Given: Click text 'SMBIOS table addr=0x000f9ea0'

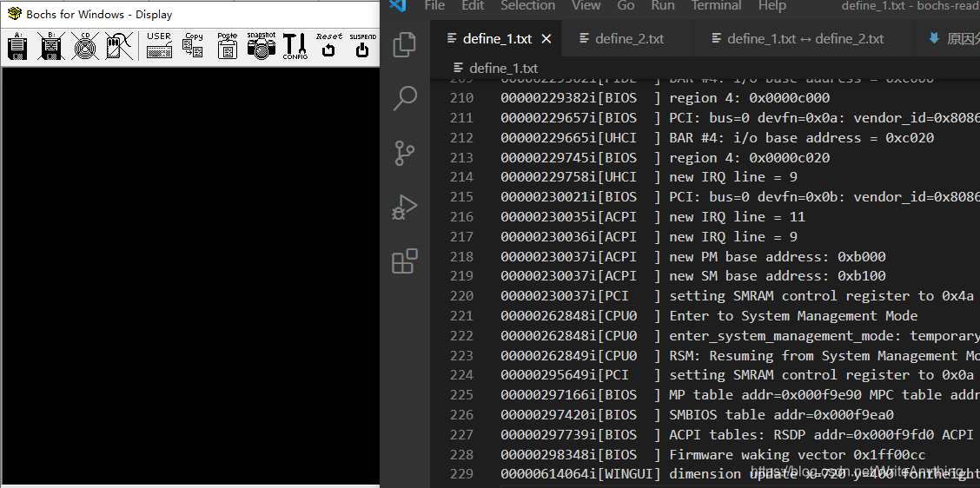Looking at the screenshot, I should (x=781, y=415).
